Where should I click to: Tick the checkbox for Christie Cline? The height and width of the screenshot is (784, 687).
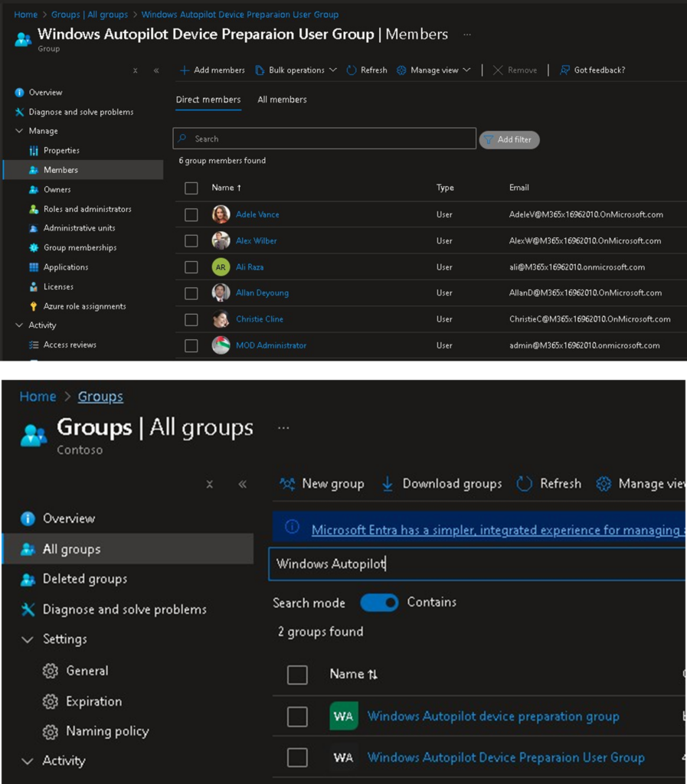tap(191, 319)
